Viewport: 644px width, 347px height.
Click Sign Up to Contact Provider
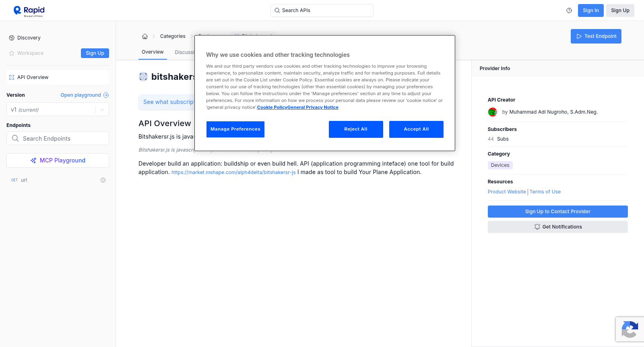(557, 212)
